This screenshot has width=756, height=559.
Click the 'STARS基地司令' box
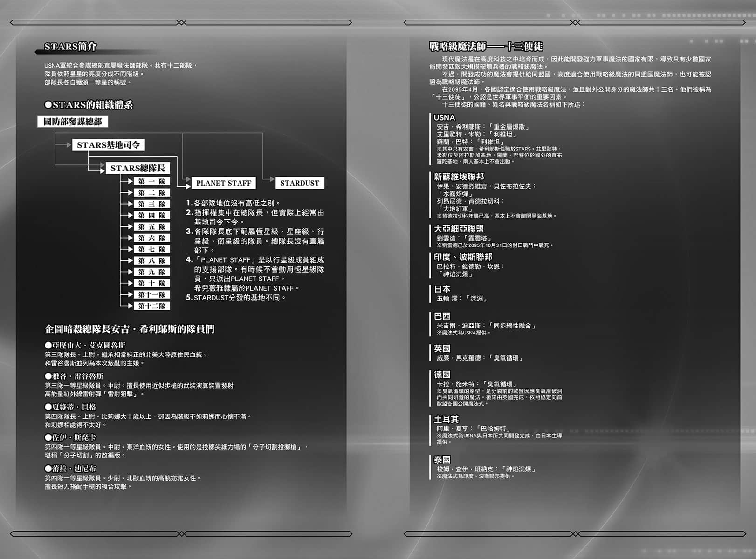[109, 145]
